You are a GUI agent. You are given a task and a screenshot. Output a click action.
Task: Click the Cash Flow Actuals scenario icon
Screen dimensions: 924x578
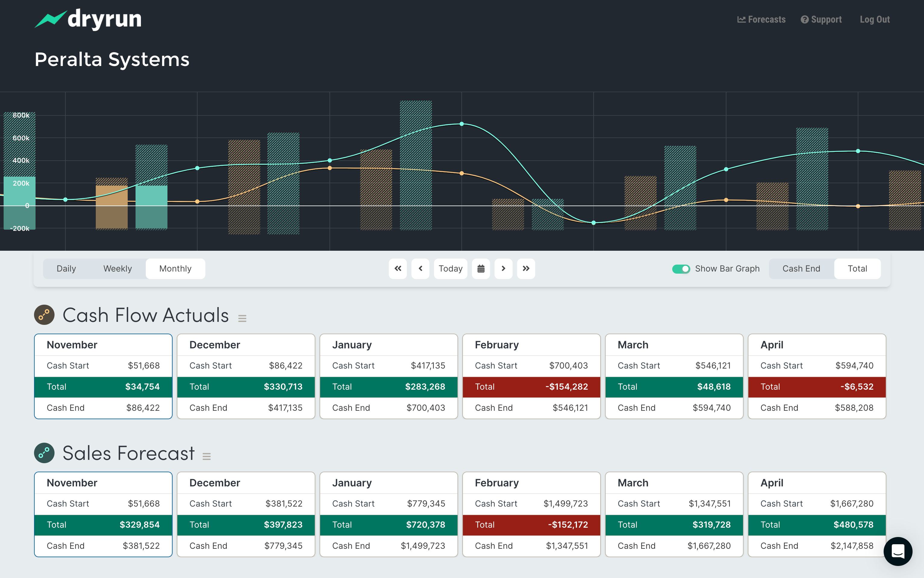(44, 315)
